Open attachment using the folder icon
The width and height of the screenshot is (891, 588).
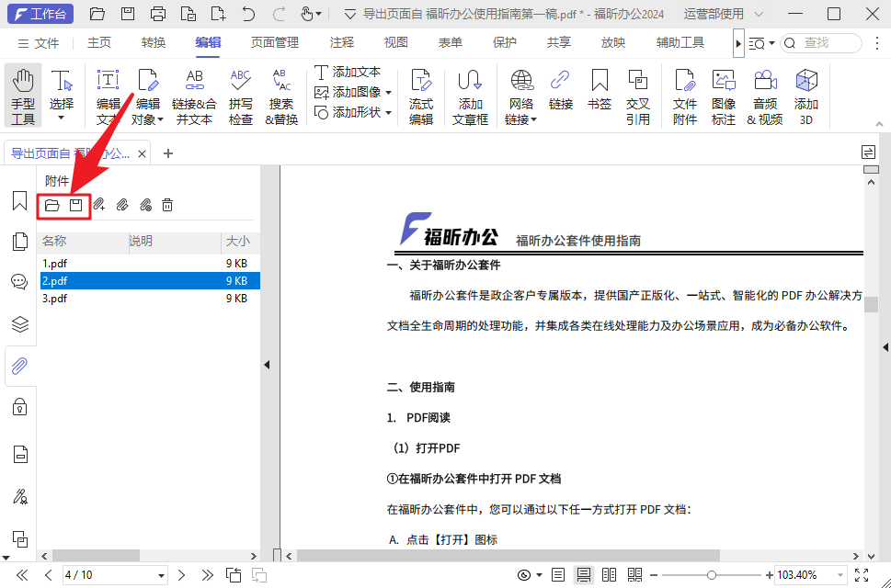(x=52, y=204)
